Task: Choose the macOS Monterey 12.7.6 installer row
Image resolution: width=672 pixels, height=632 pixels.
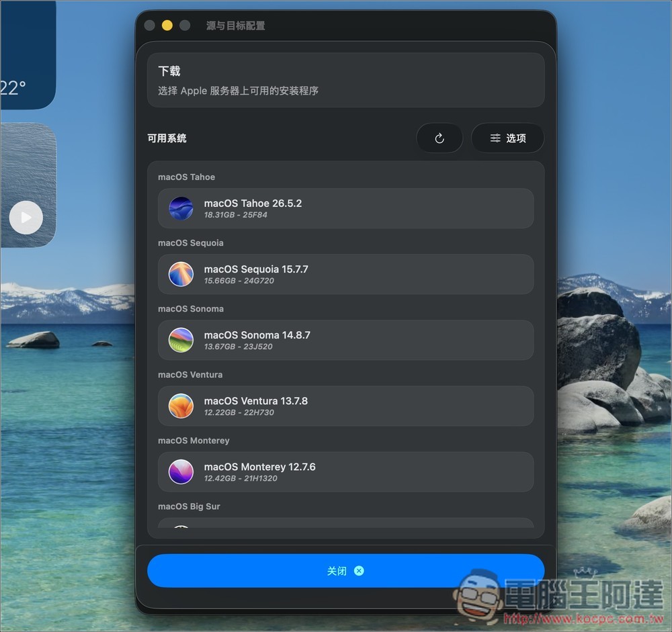Action: pos(345,471)
